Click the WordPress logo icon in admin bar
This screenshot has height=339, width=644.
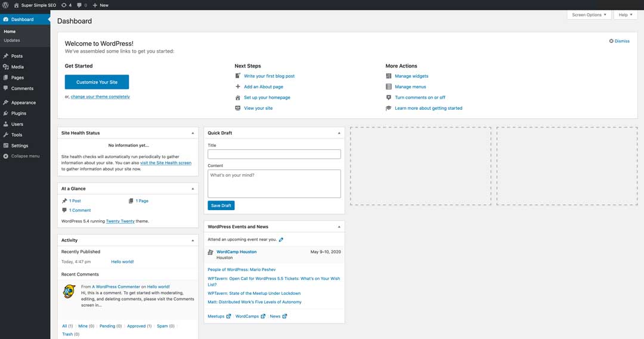(5, 5)
